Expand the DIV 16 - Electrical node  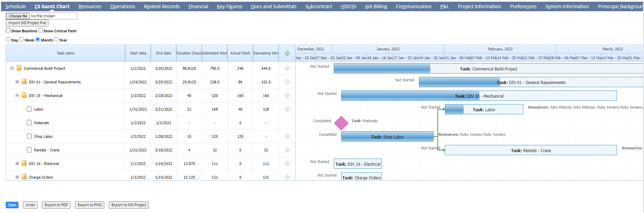pyautogui.click(x=17, y=163)
